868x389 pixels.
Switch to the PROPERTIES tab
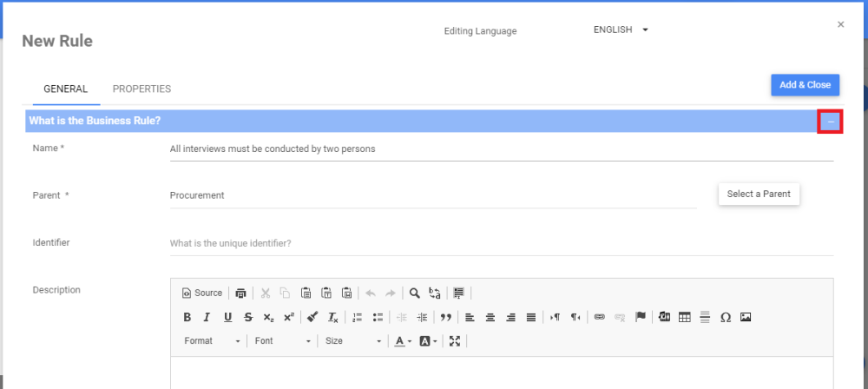point(141,89)
